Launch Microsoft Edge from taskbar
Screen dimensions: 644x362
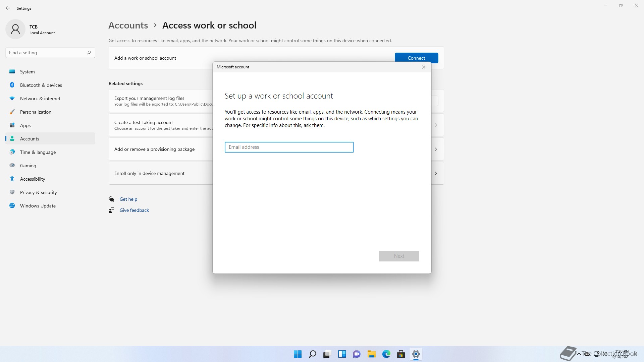pos(386,354)
